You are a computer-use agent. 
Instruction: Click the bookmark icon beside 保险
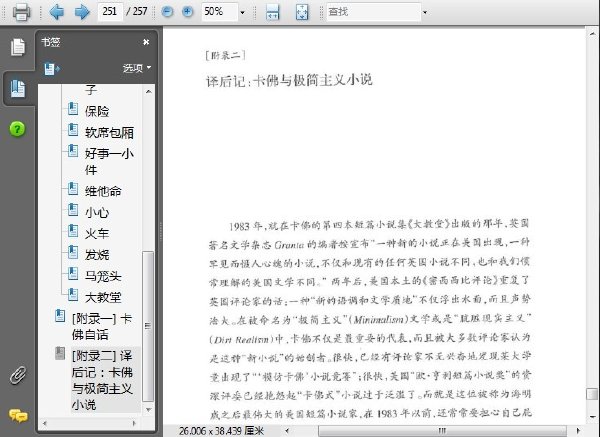pyautogui.click(x=73, y=109)
